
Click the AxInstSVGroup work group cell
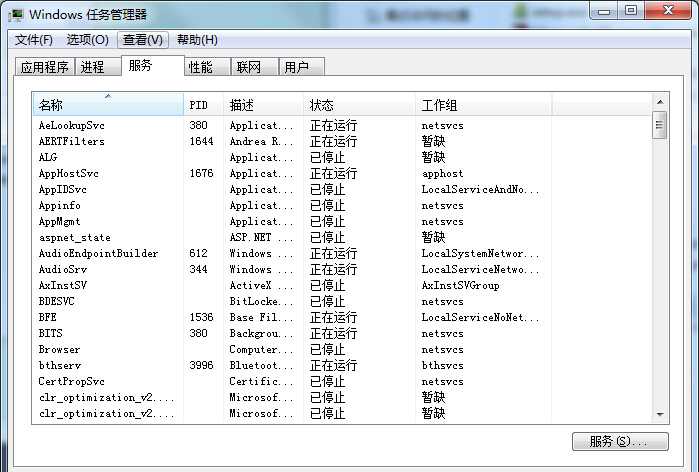coord(461,286)
